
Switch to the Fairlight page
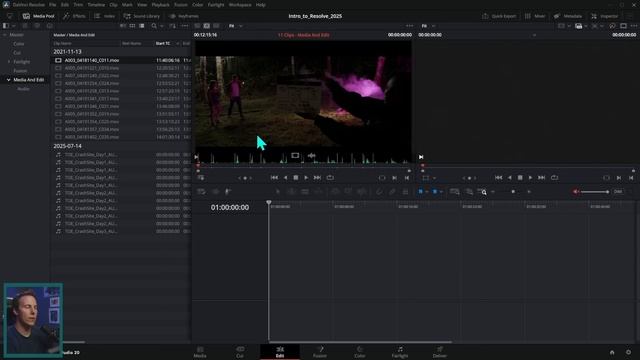pos(400,352)
